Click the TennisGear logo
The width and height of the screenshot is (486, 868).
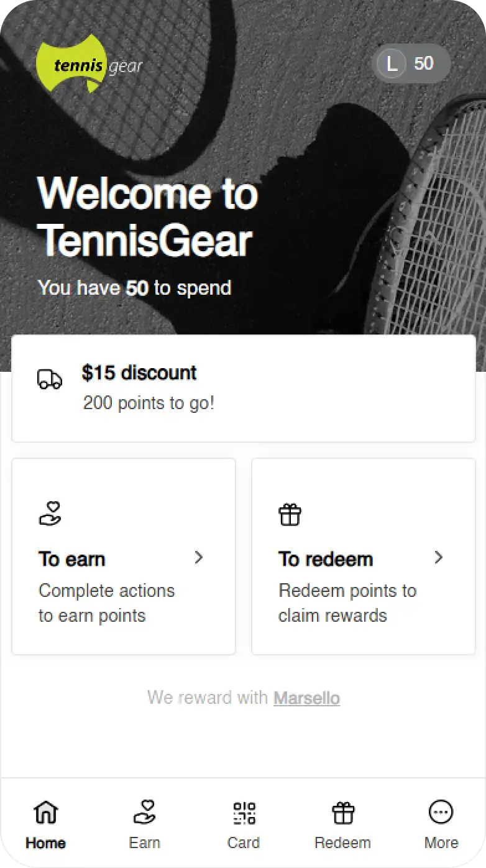(89, 63)
